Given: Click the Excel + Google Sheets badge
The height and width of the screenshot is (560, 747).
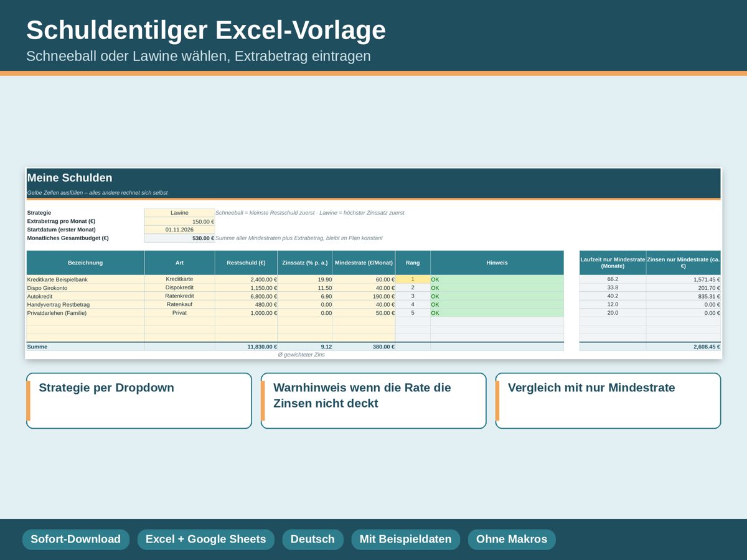Looking at the screenshot, I should point(205,539).
